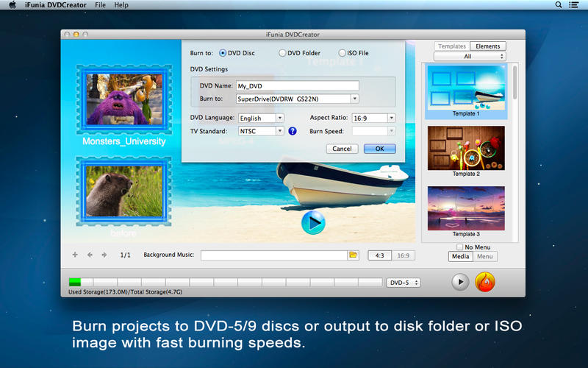Open the TV Standard NTSC dropdown

261,131
